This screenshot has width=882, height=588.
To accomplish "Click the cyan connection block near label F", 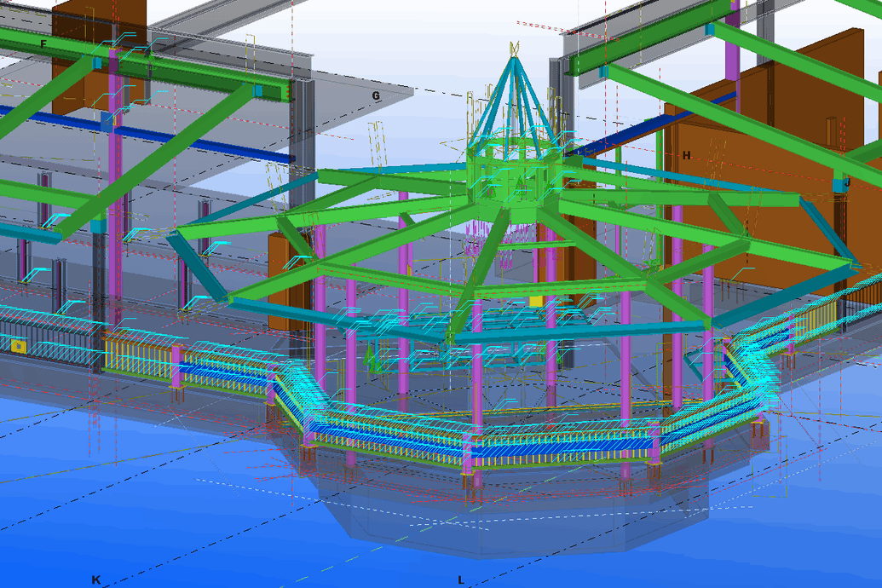I will click(97, 62).
